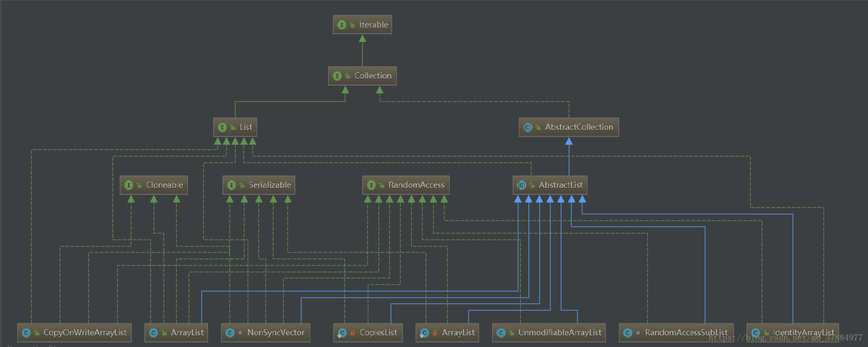The width and height of the screenshot is (868, 347).
Task: Select the RandomAccessSubList class name
Action: tap(686, 333)
